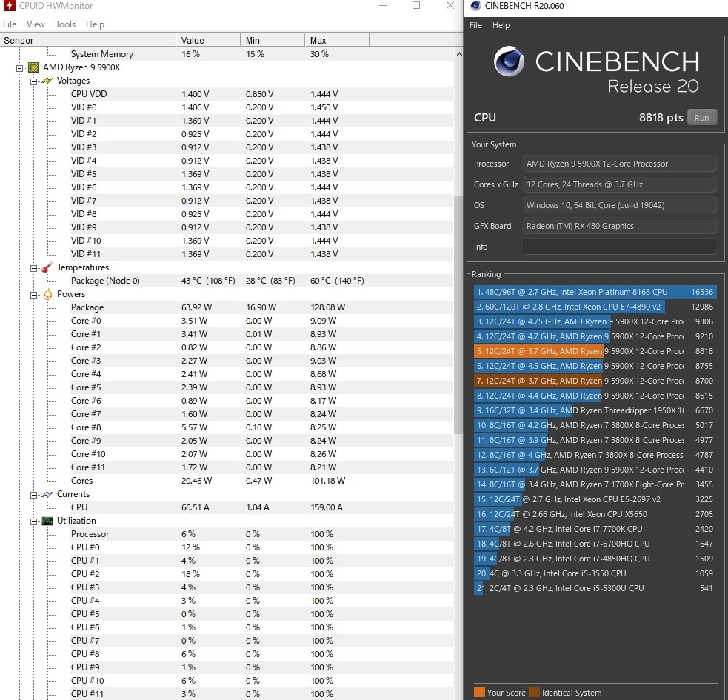Open the Help menu in Cinebench
Screen dimensions: 728x700
pos(501,25)
